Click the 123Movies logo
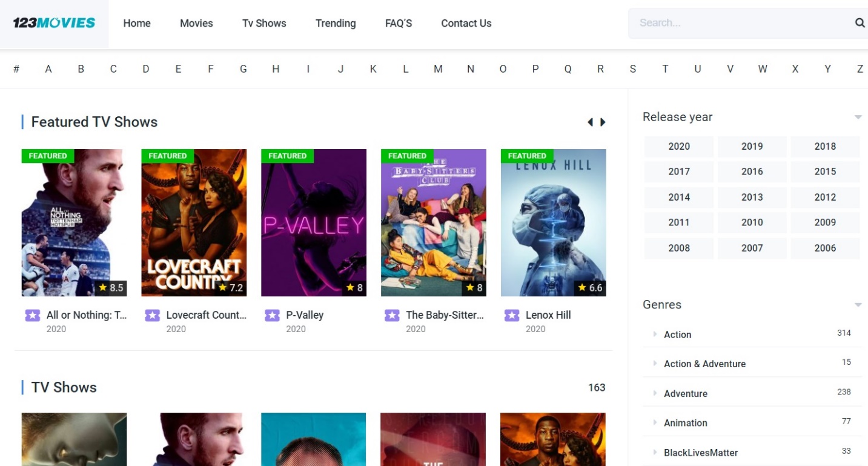Screen dimensions: 868x466 pyautogui.click(x=54, y=23)
